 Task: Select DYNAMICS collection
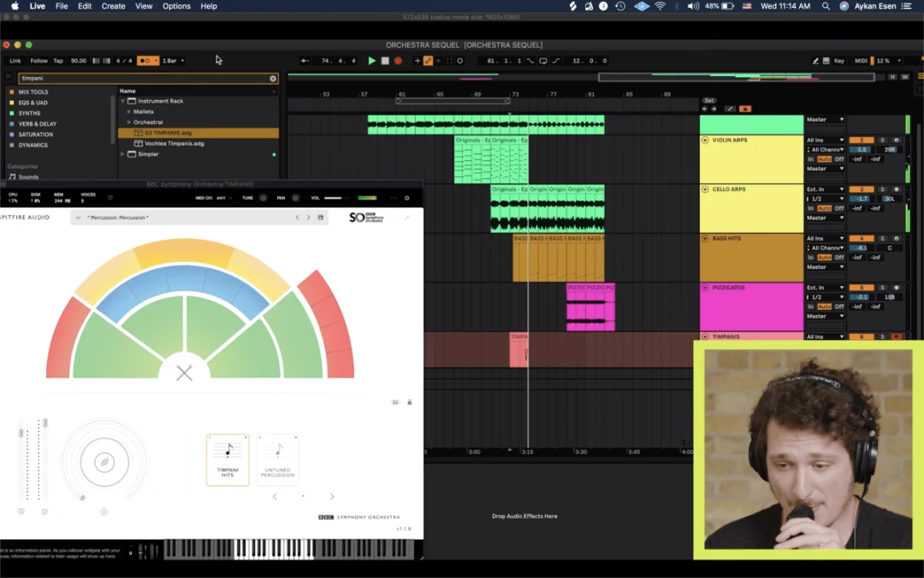[33, 145]
